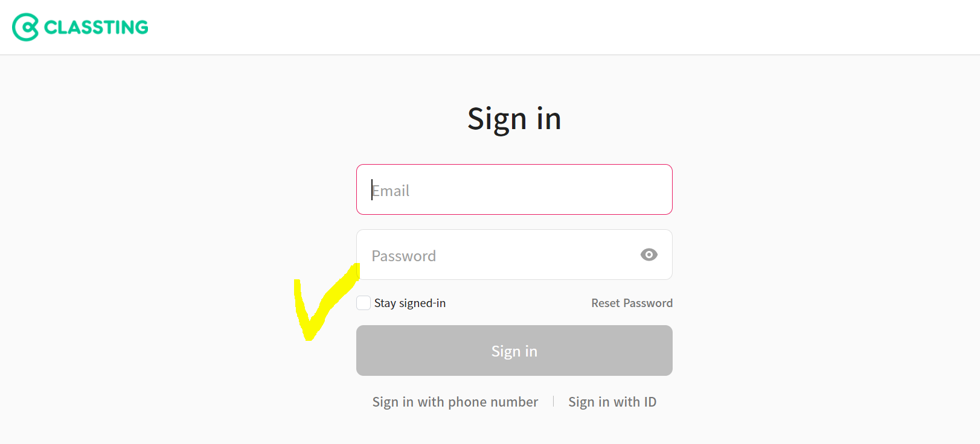This screenshot has width=980, height=444.
Task: Click the word "ID" in bottom link
Action: coord(650,402)
